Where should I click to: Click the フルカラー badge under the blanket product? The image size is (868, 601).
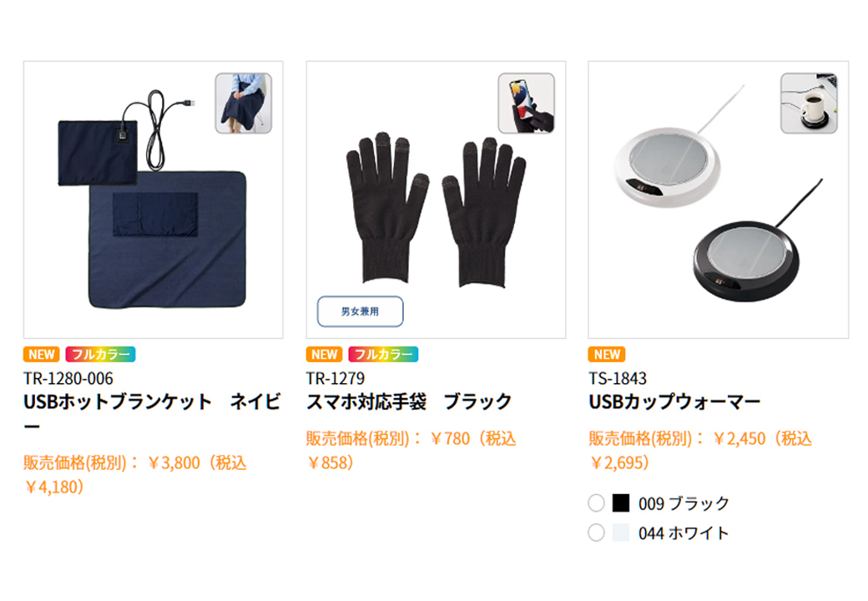tap(100, 354)
